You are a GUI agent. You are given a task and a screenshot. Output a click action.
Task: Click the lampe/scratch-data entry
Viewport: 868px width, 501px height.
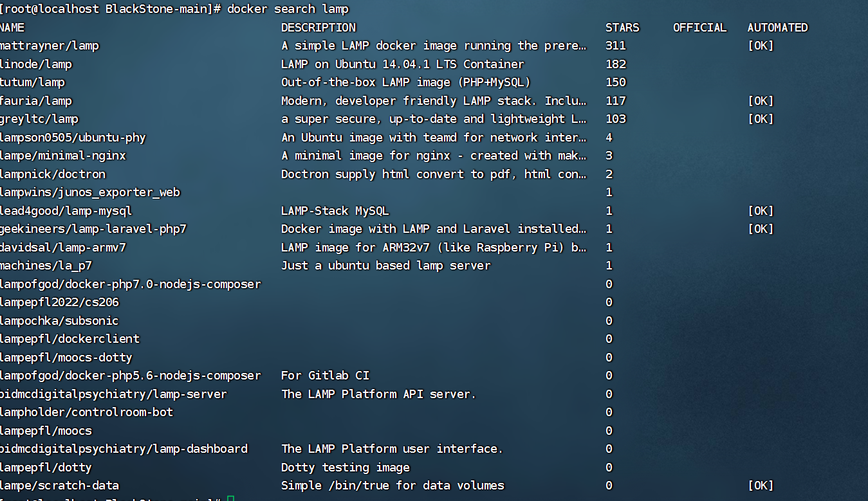click(60, 486)
